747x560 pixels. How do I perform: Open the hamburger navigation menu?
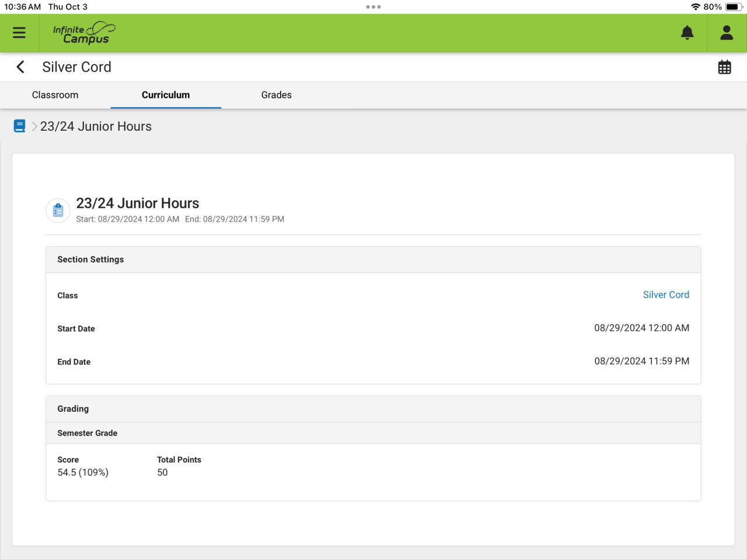19,33
